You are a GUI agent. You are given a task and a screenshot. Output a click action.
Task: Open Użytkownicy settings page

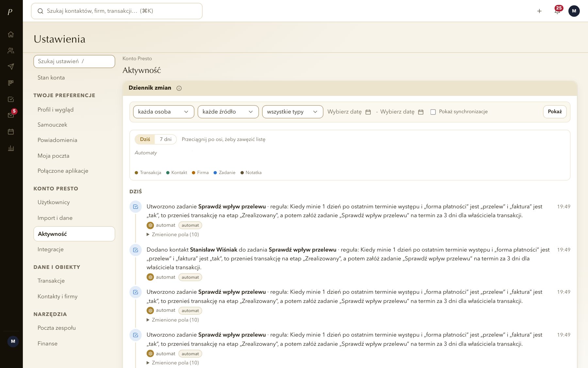[54, 202]
